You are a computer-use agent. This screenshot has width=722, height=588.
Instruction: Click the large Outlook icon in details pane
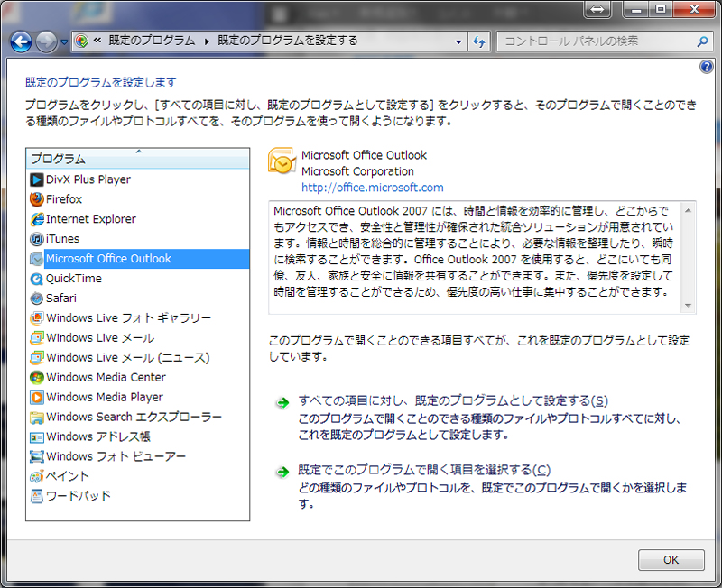(x=282, y=161)
